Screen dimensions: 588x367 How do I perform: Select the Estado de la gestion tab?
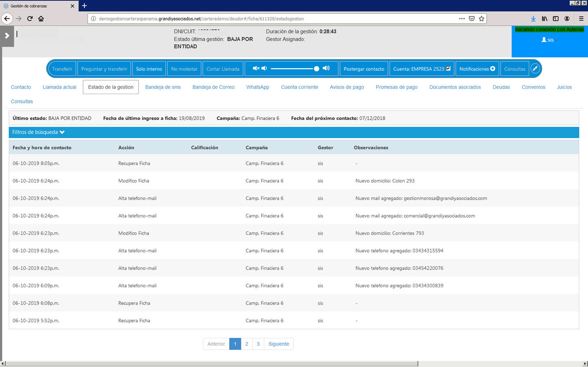(x=111, y=87)
